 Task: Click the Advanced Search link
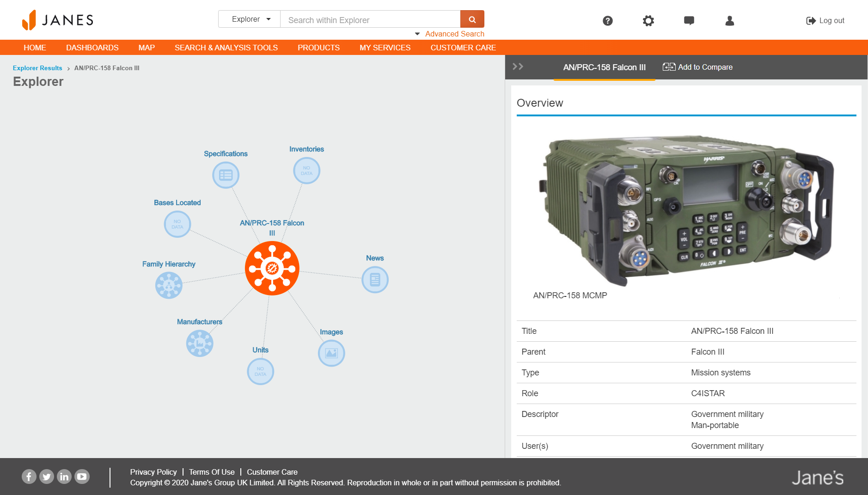click(x=455, y=34)
